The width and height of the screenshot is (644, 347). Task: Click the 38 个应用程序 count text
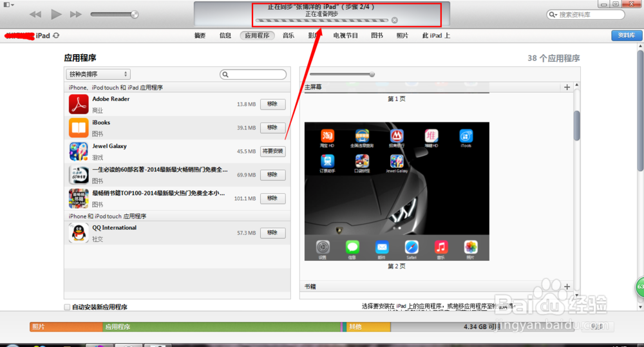[x=554, y=59]
